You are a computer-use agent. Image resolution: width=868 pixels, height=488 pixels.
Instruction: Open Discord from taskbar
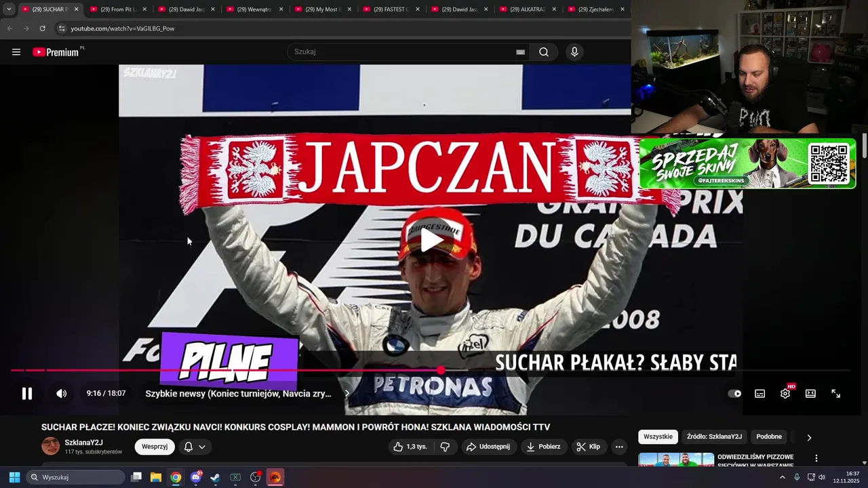click(196, 477)
